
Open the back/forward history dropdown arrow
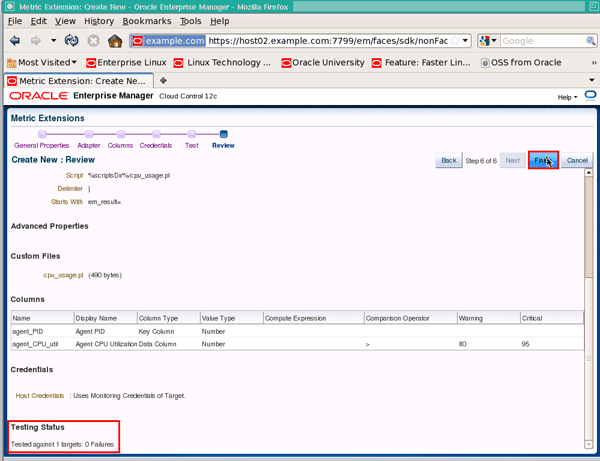(54, 41)
